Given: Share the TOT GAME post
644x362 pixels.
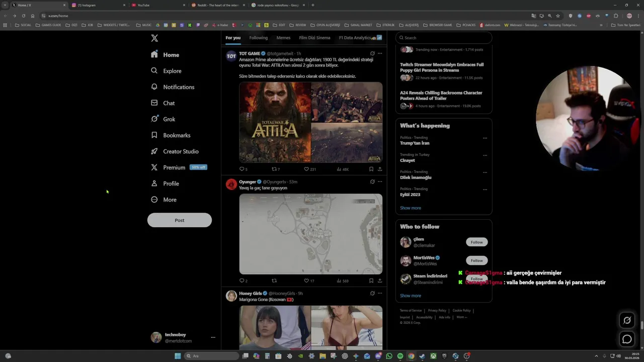Looking at the screenshot, I should coord(380,169).
